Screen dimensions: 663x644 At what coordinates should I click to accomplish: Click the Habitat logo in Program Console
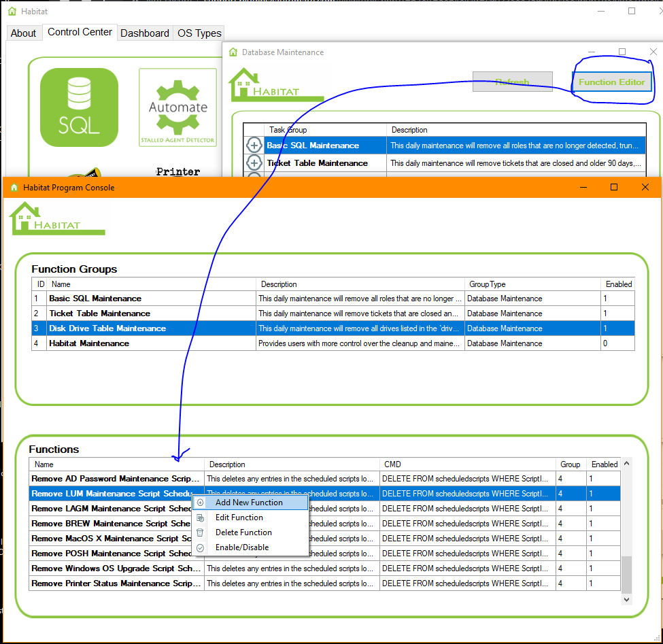57,219
